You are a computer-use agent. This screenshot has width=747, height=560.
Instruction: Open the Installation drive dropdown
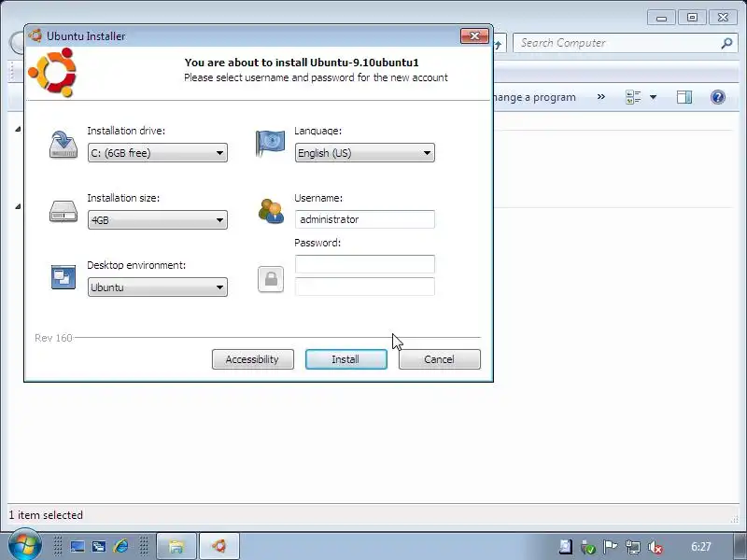157,153
